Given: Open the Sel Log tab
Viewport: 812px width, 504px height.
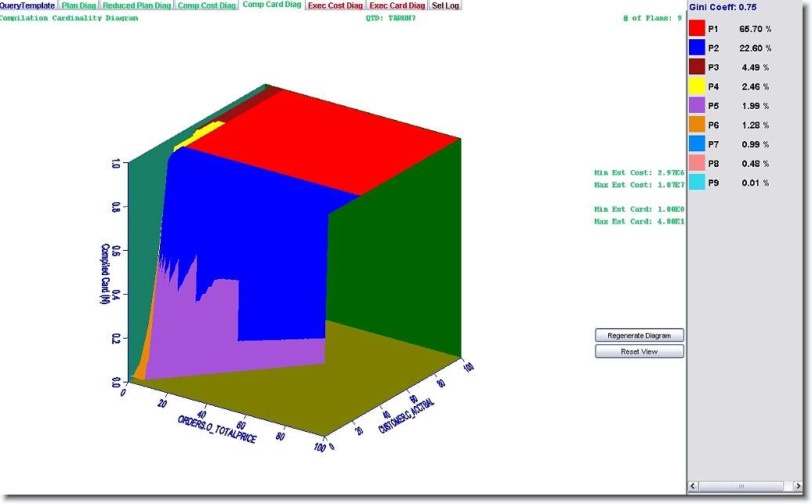Looking at the screenshot, I should point(445,5).
